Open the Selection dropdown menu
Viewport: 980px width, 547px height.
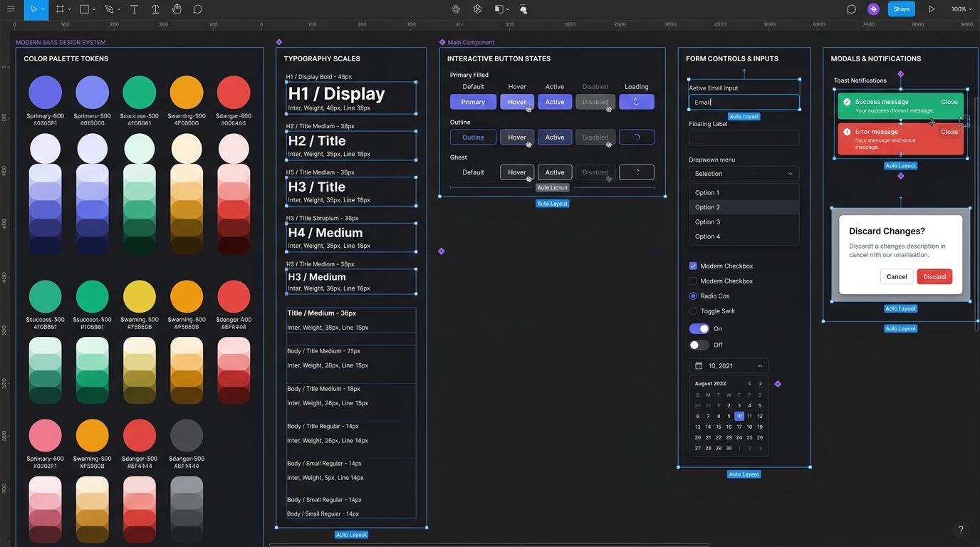coord(744,174)
